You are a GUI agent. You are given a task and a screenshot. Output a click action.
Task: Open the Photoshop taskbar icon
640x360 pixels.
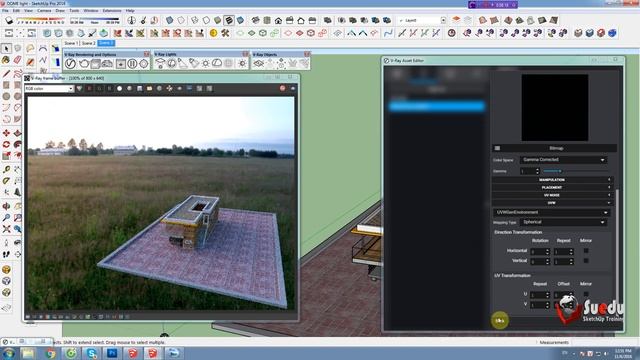coord(112,353)
